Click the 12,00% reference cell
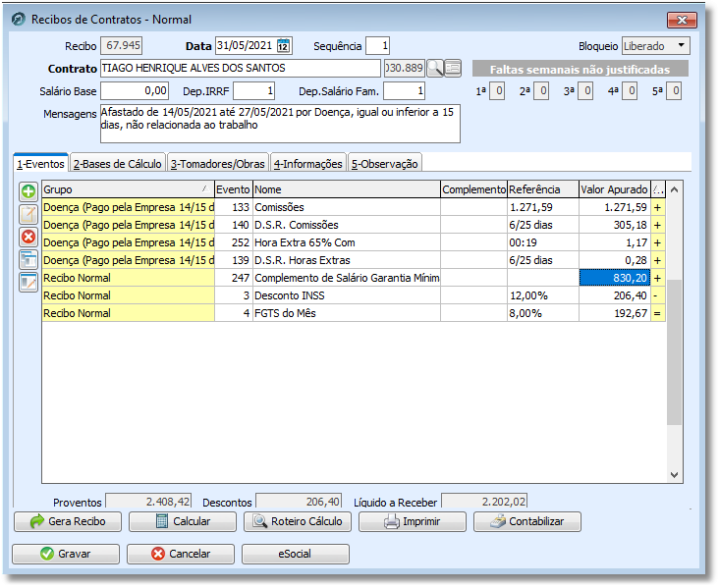The image size is (719, 588). pyautogui.click(x=543, y=295)
